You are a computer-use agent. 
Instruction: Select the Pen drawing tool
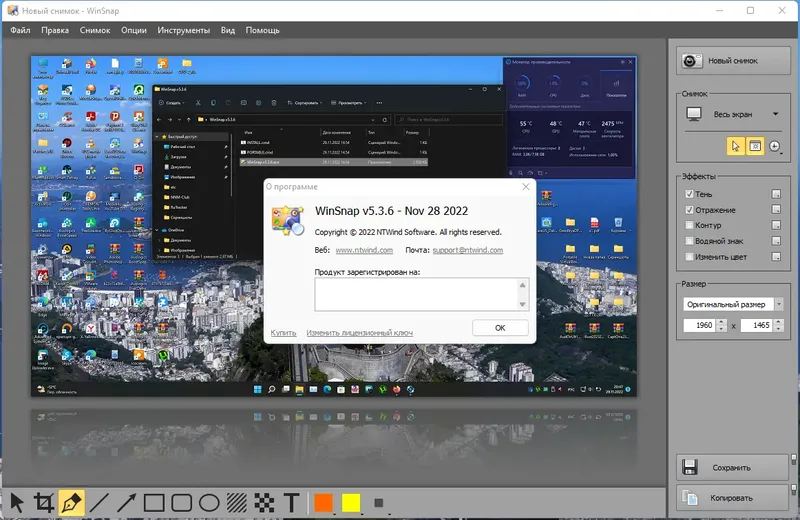[71, 503]
